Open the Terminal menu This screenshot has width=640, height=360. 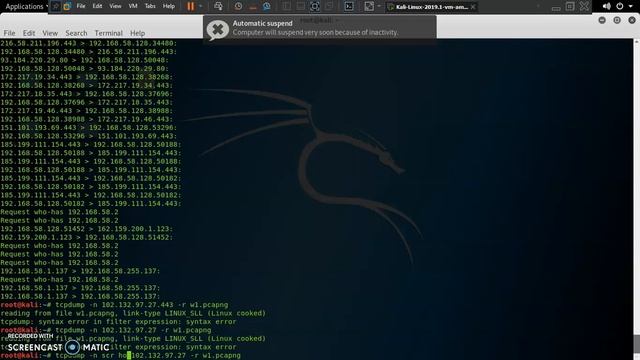click(108, 33)
